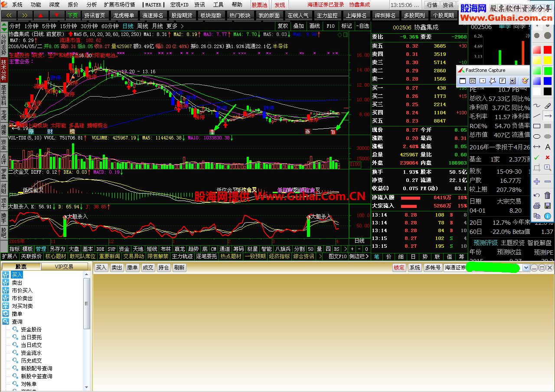Select the straight line drawing tool
The width and height of the screenshot is (555, 392).
[537, 116]
